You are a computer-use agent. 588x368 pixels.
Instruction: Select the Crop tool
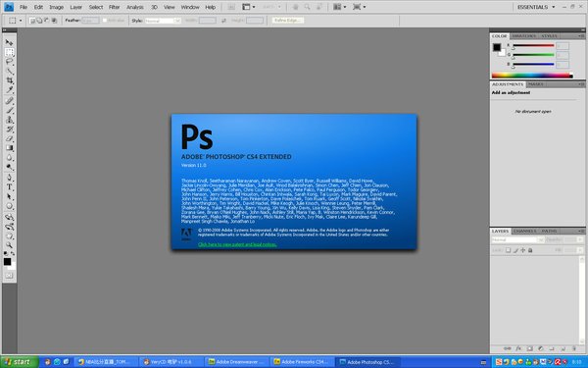10,80
